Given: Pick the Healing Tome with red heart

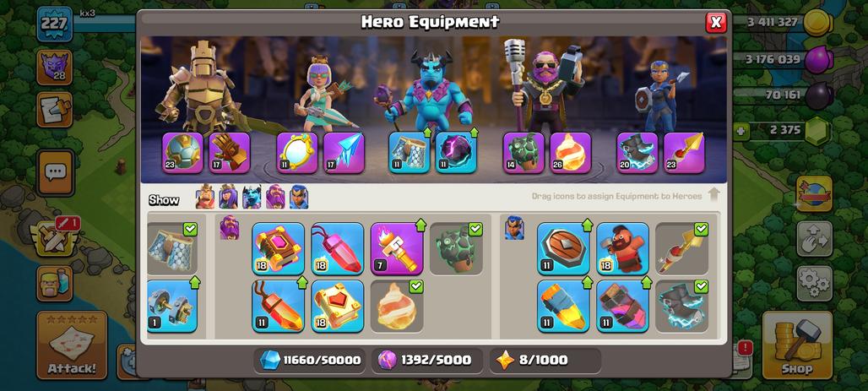Looking at the screenshot, I should click(338, 307).
